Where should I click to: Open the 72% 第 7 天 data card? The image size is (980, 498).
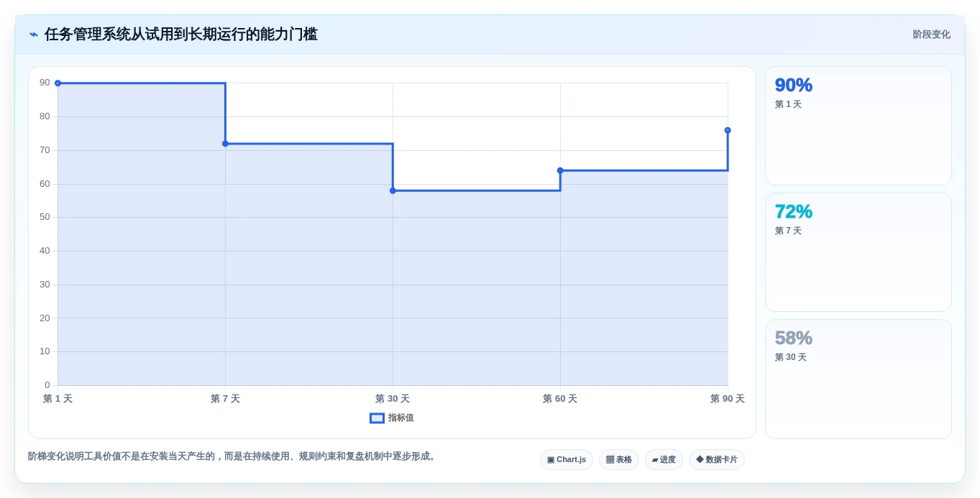click(x=858, y=252)
